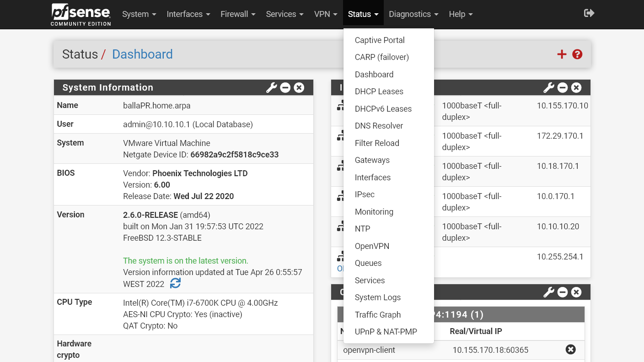This screenshot has height=362, width=644.
Task: Open the Interfaces widget settings wrench
Action: point(549,87)
